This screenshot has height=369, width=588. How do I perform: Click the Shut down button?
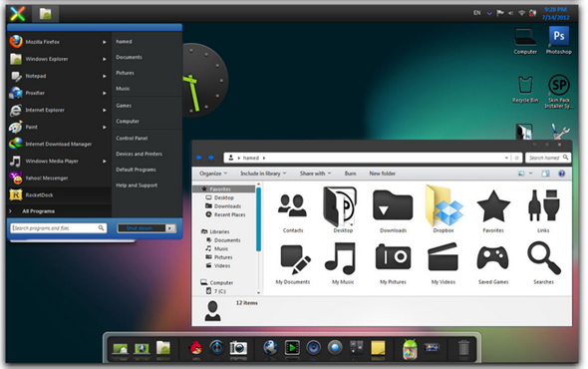(x=142, y=227)
